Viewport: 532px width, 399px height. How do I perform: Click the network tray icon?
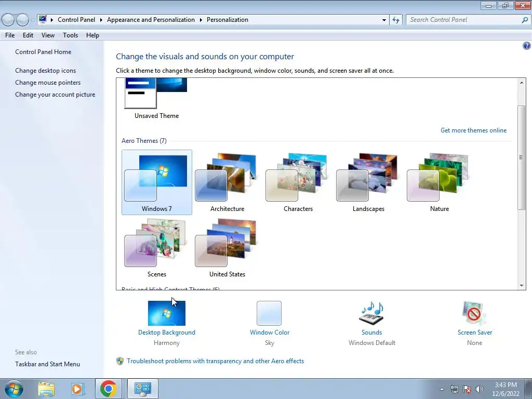point(454,389)
